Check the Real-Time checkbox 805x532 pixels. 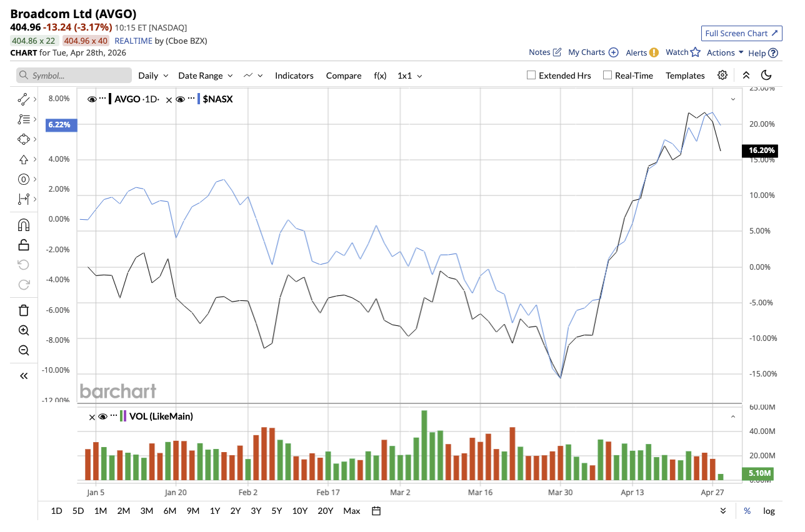click(x=607, y=76)
